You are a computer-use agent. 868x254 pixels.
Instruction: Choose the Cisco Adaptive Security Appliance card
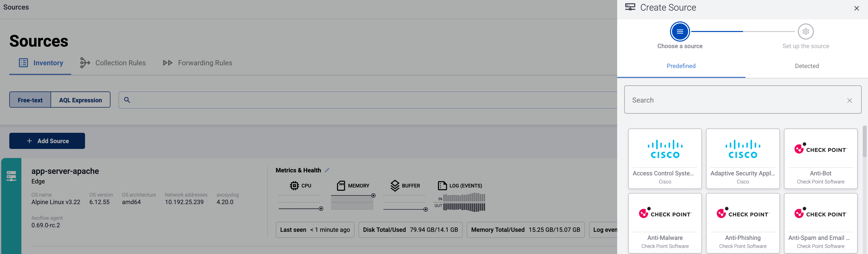(742, 158)
